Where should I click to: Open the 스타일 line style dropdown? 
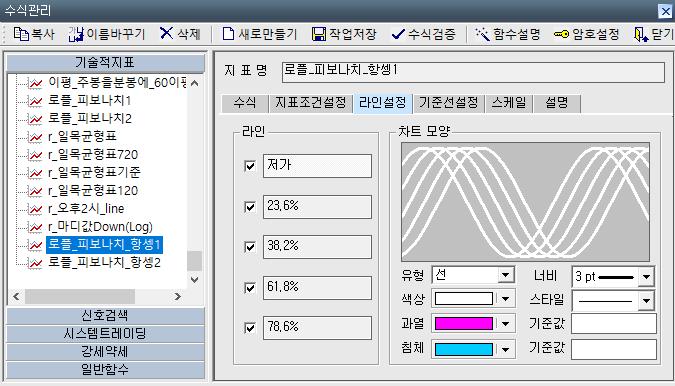(x=646, y=301)
